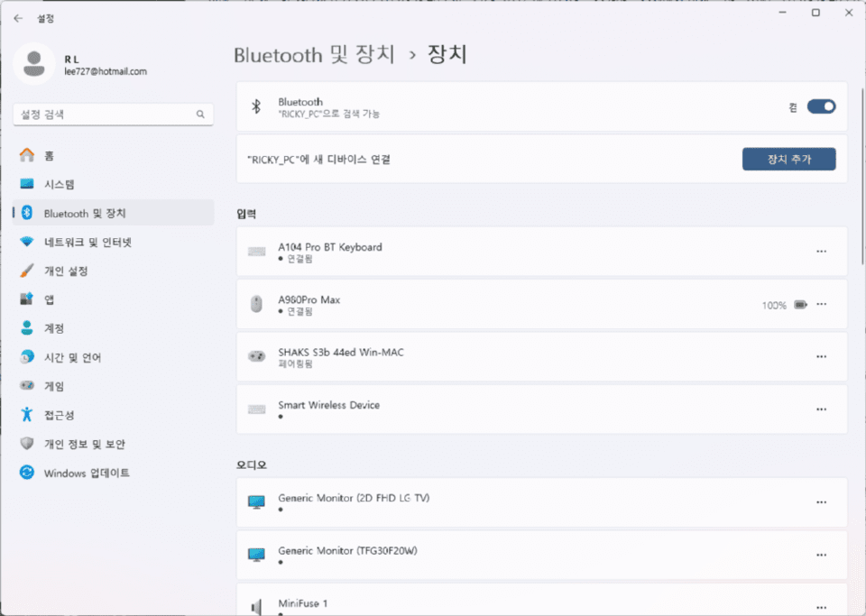866x616 pixels.
Task: Open more options for A104 Pro BT Keyboard
Action: (x=821, y=252)
